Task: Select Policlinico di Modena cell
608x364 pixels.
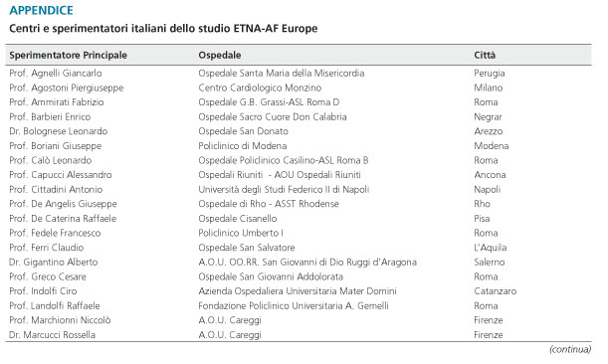Action: pos(243,146)
